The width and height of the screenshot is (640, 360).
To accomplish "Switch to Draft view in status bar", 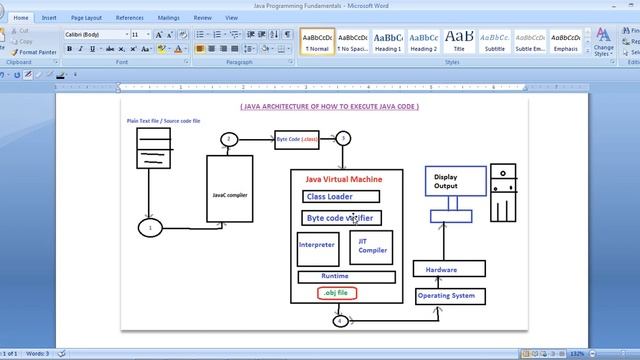I will (x=562, y=353).
